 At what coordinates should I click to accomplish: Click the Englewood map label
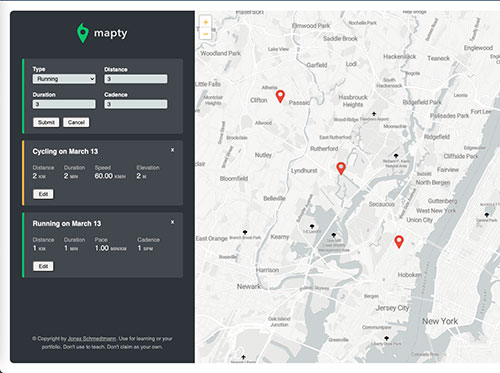click(478, 48)
